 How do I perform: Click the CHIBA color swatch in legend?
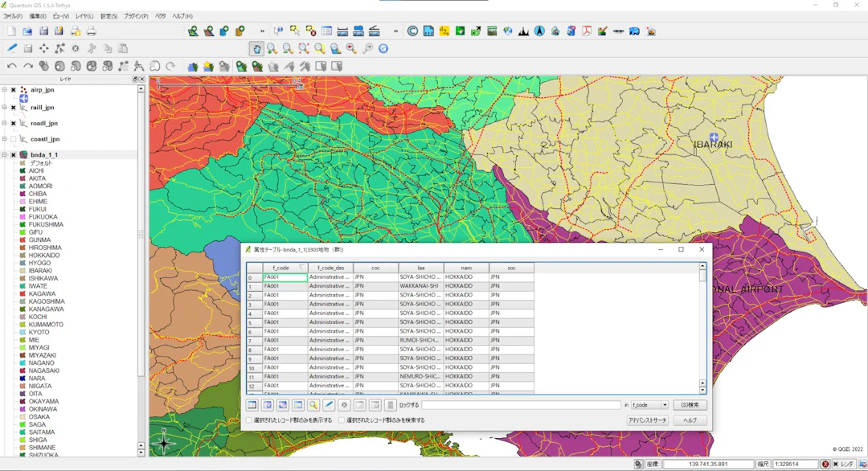[23, 195]
